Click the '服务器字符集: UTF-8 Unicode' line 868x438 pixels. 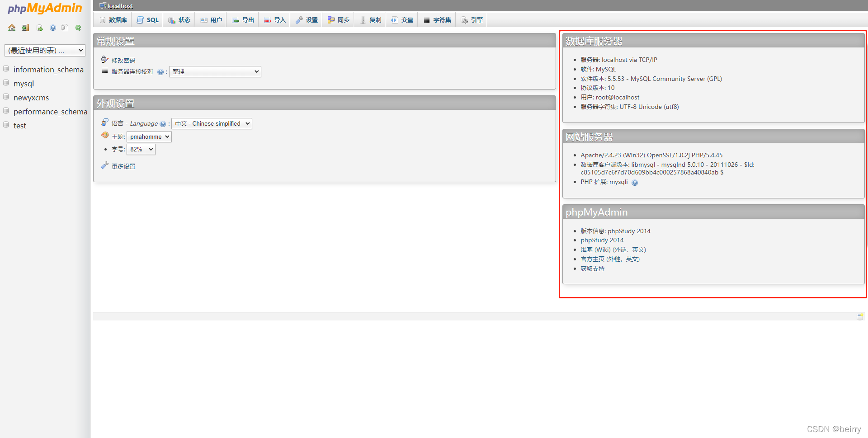point(629,107)
